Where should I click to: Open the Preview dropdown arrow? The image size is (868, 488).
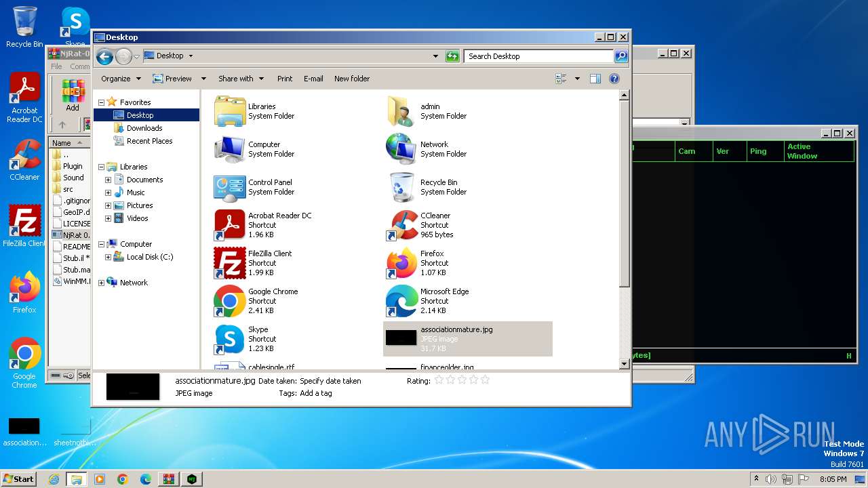coord(203,79)
